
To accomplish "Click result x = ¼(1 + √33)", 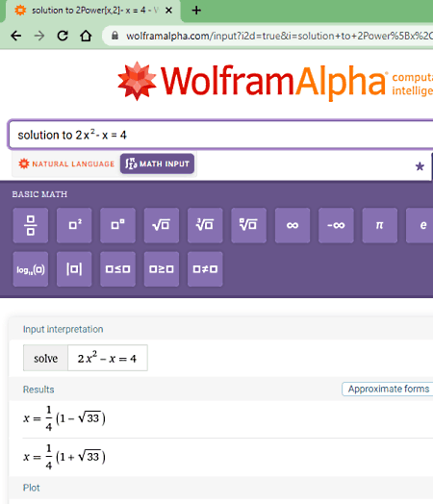I will pyautogui.click(x=64, y=457).
